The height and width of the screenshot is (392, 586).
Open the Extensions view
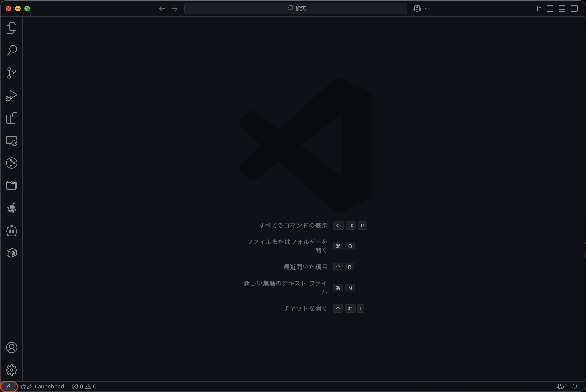[x=11, y=118]
